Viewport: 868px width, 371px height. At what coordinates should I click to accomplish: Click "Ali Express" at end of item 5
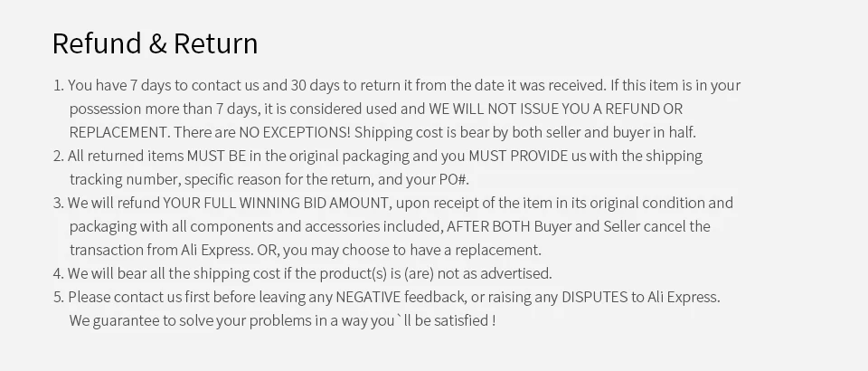(684, 297)
